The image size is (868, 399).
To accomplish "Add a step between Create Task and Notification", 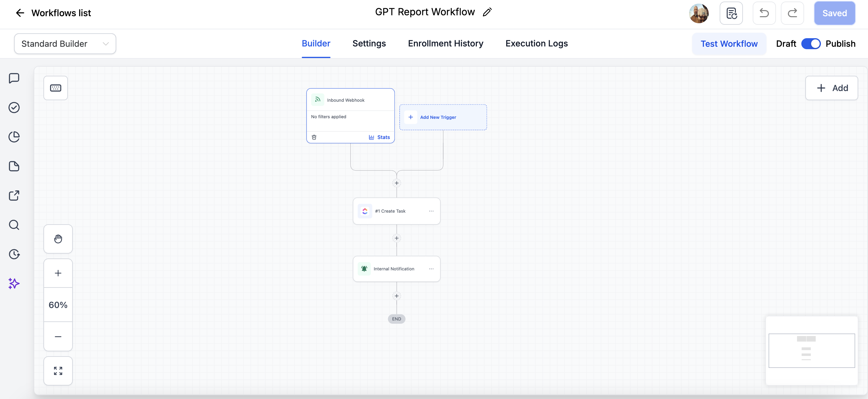I will click(397, 238).
